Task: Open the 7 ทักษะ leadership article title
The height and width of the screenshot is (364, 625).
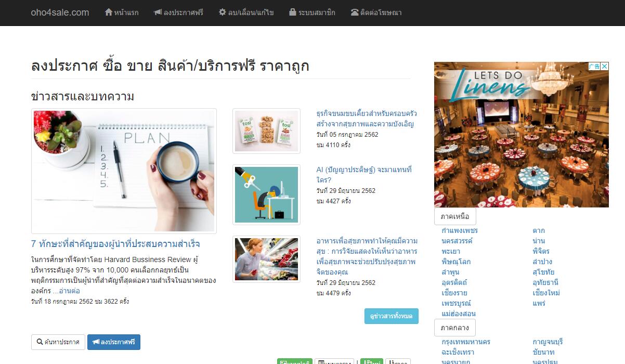Action: click(x=115, y=244)
